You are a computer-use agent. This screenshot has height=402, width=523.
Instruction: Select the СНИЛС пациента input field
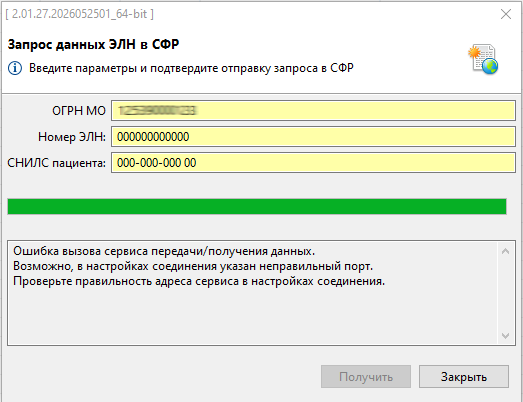pos(313,163)
